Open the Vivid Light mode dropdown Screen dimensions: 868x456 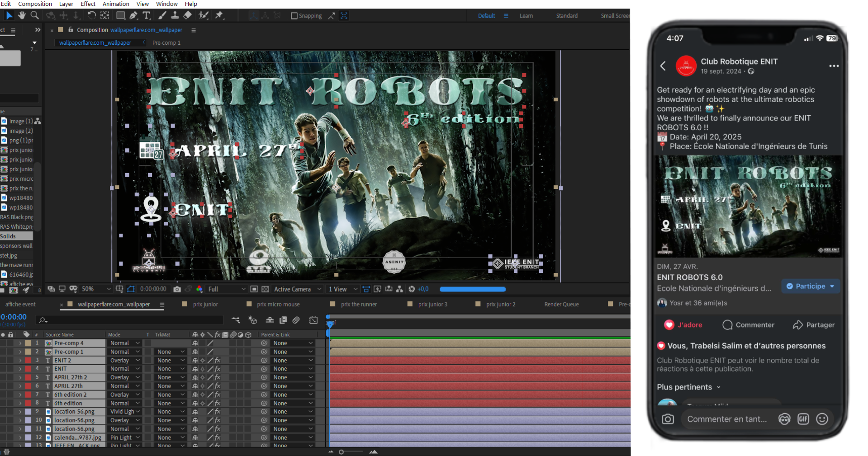click(125, 412)
